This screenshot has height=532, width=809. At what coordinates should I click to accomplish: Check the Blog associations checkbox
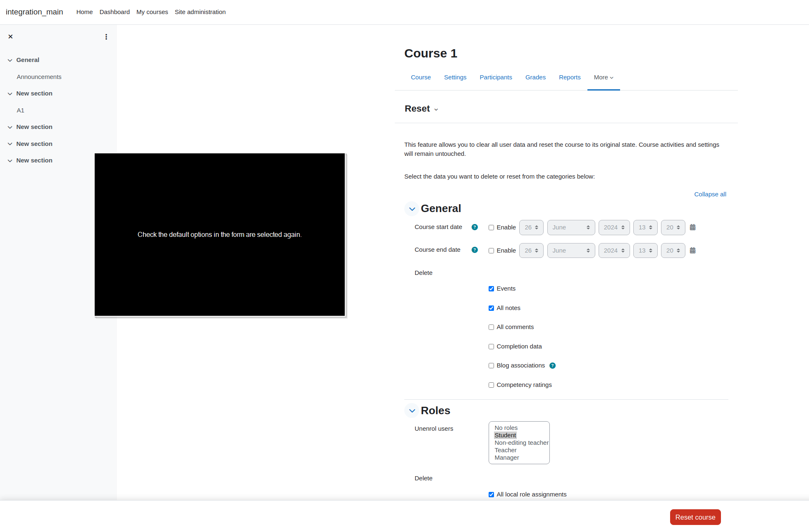pos(491,366)
